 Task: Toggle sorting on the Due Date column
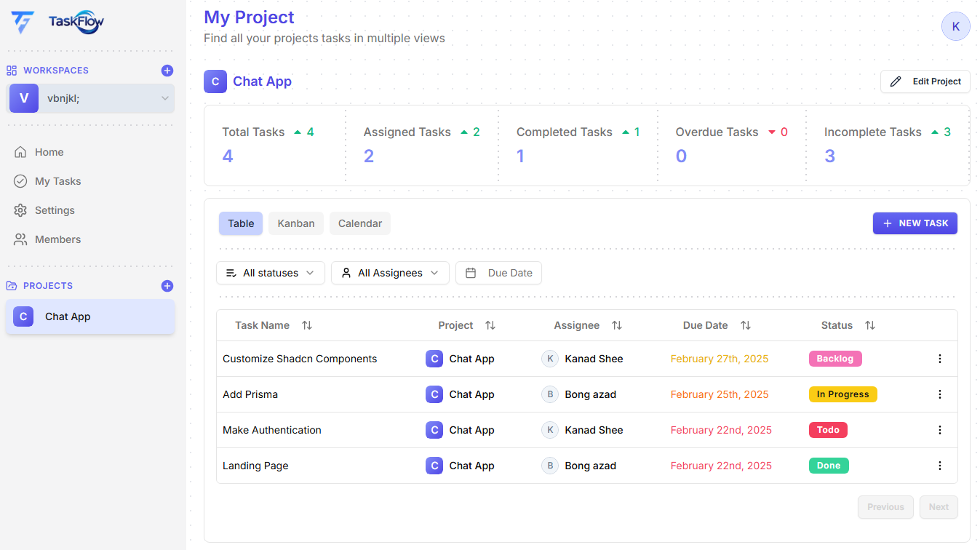pos(746,325)
